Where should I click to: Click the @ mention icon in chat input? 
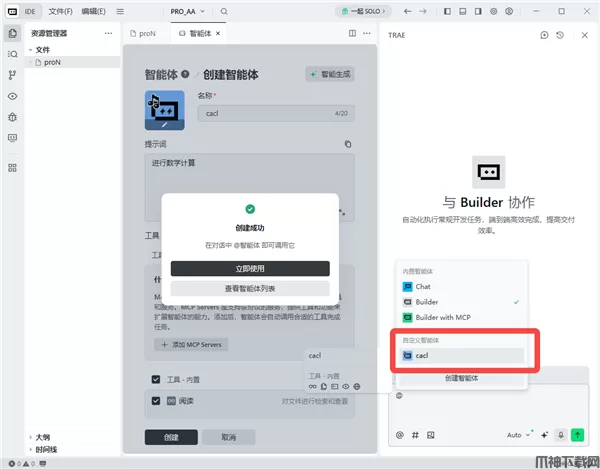[x=399, y=435]
